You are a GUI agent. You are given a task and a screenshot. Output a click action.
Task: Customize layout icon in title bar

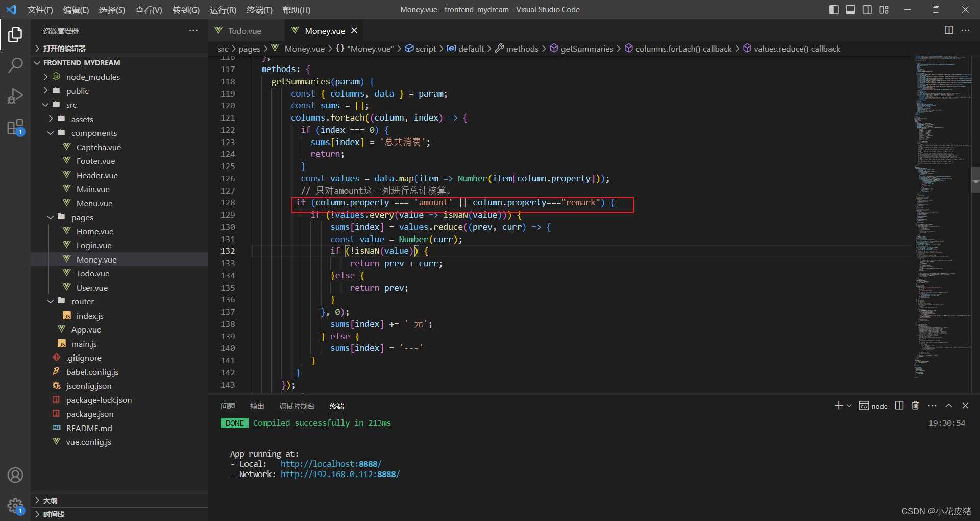884,10
